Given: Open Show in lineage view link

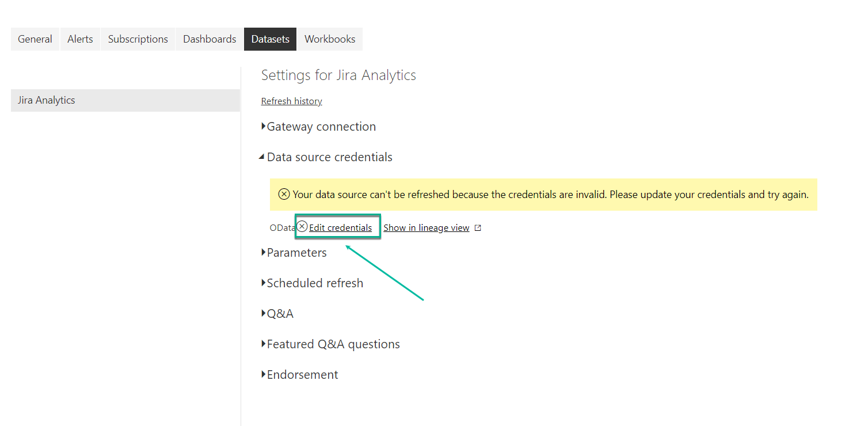Looking at the screenshot, I should pyautogui.click(x=427, y=228).
